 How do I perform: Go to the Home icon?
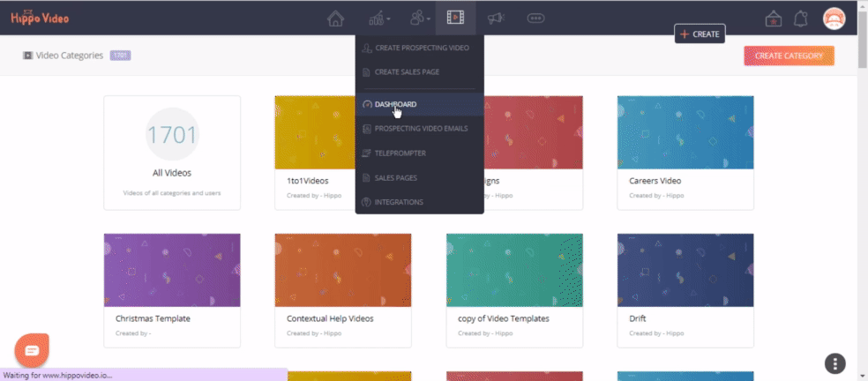tap(335, 19)
